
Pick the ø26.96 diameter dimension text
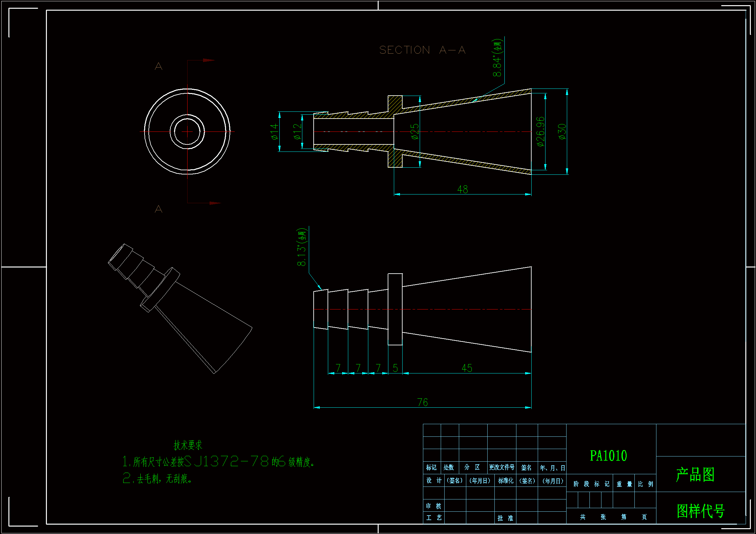[x=541, y=131]
